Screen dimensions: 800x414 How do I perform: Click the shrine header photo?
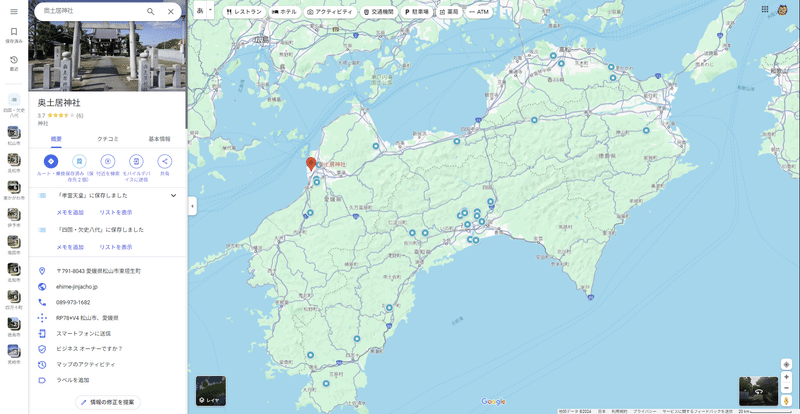[107, 55]
